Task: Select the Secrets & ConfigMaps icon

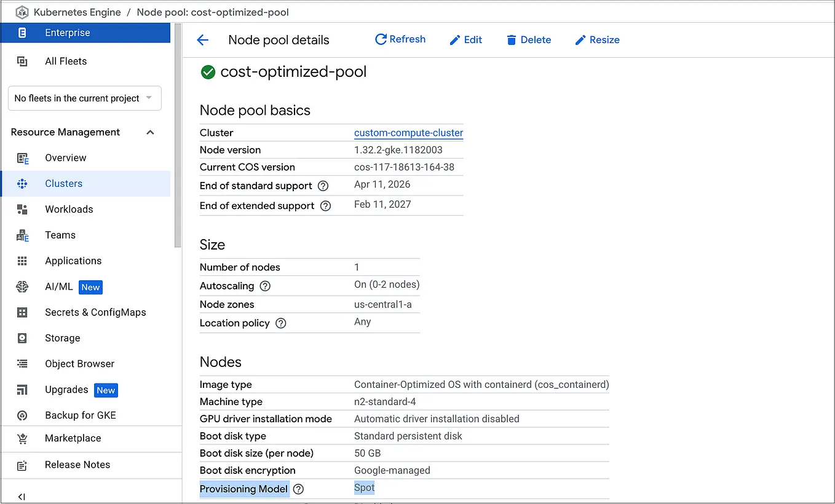Action: tap(23, 312)
